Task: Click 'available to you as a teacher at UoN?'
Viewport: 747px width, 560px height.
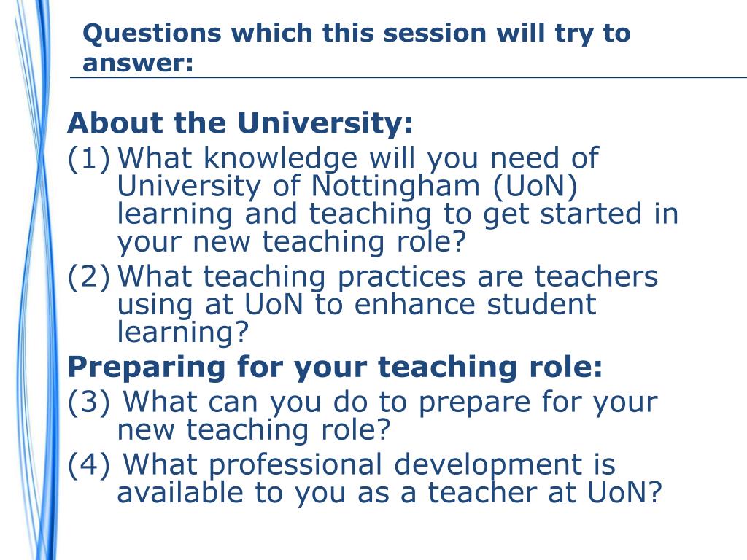Action: pos(390,492)
